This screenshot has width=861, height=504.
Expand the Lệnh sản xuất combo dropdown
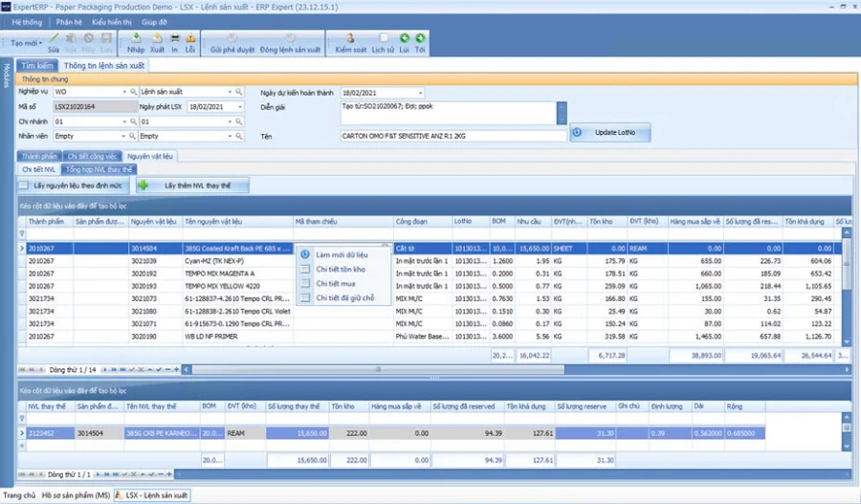pyautogui.click(x=230, y=92)
